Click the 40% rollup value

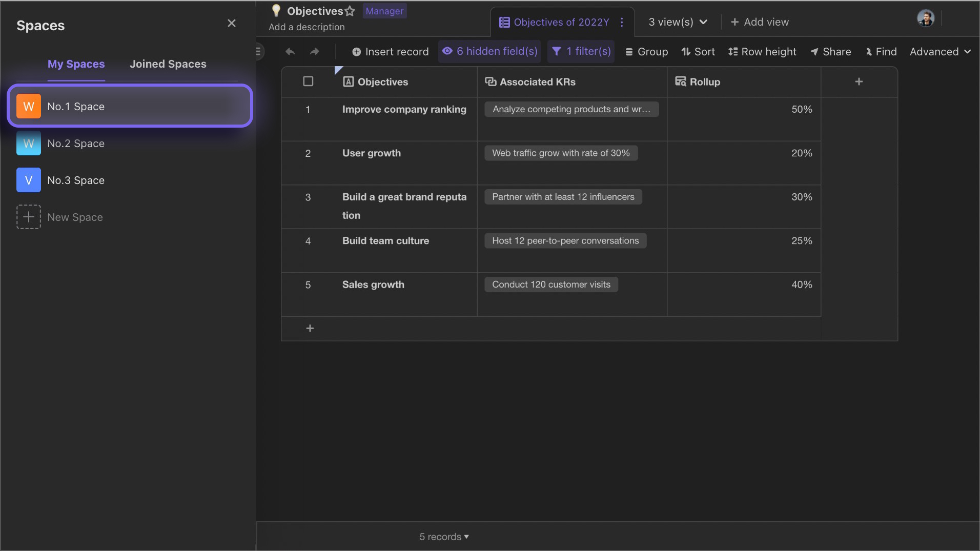[802, 284]
